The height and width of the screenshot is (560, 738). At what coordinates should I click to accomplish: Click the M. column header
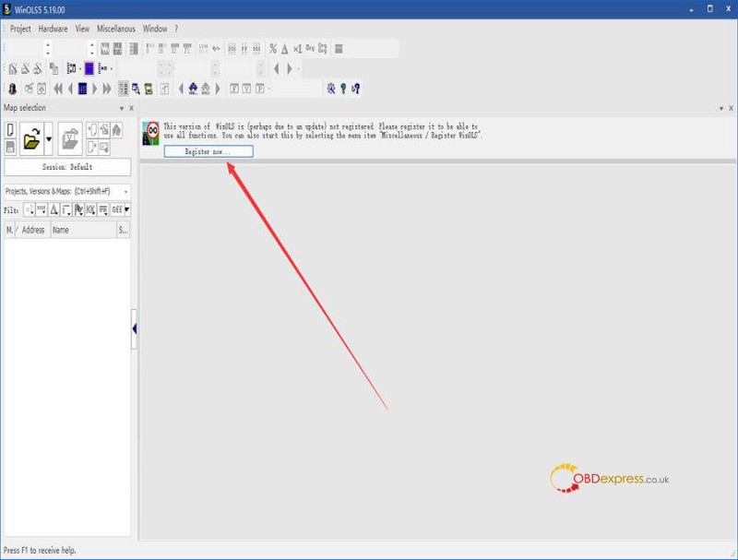pyautogui.click(x=9, y=230)
